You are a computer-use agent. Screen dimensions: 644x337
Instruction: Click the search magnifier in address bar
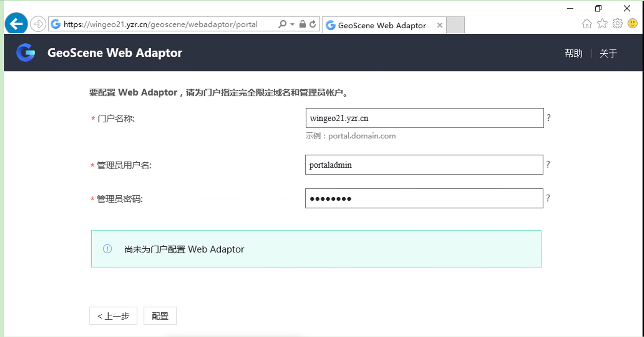(x=282, y=24)
